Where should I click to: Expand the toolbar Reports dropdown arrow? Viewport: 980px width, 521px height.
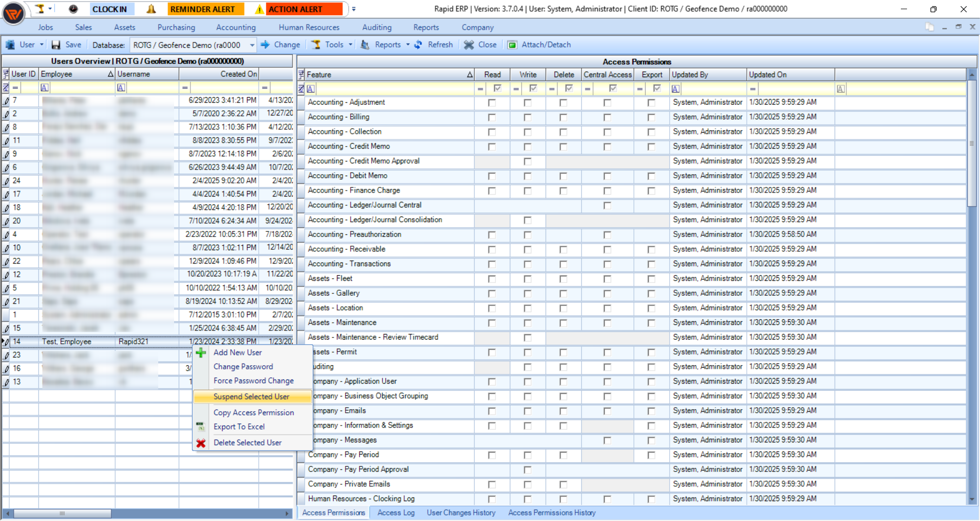pyautogui.click(x=408, y=45)
